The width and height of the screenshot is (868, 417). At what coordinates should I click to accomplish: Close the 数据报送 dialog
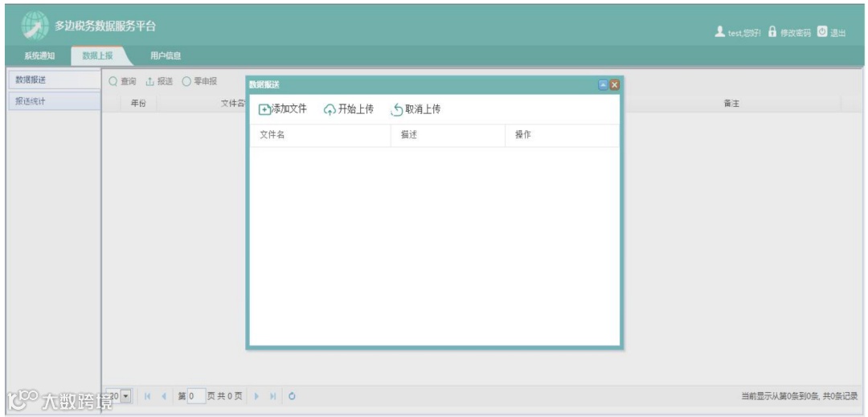[614, 84]
